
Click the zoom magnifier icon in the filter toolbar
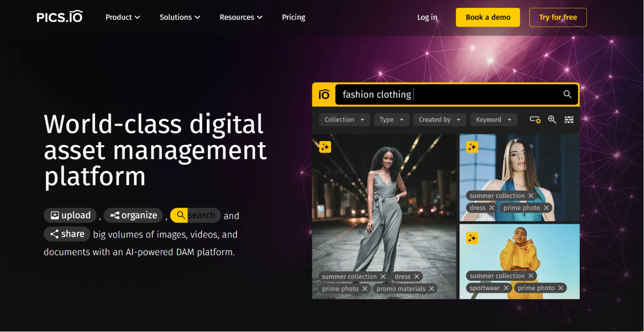pyautogui.click(x=552, y=120)
